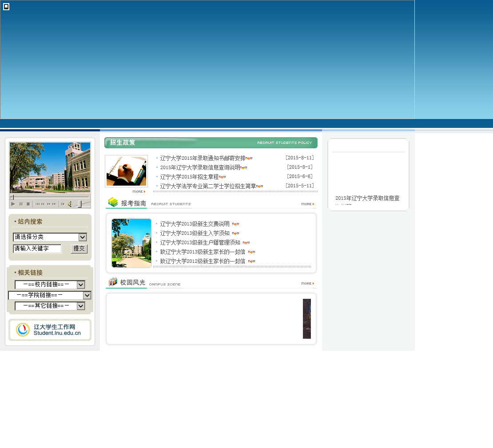Click the 2015年辽宁大学录取信息查 notice text

[x=368, y=198]
